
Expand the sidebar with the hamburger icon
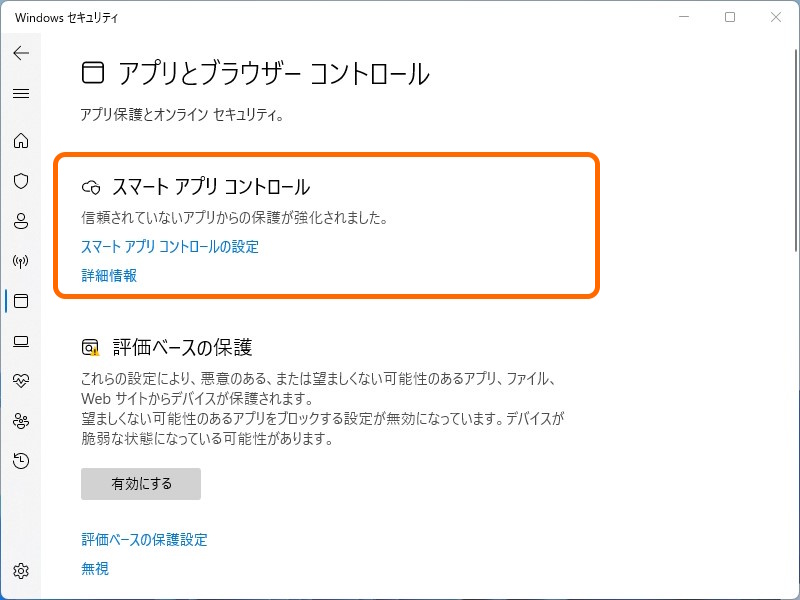tap(21, 93)
